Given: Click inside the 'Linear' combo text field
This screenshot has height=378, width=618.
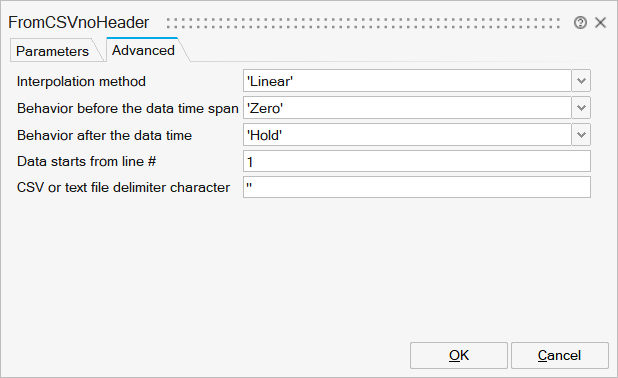Looking at the screenshot, I should (x=407, y=81).
